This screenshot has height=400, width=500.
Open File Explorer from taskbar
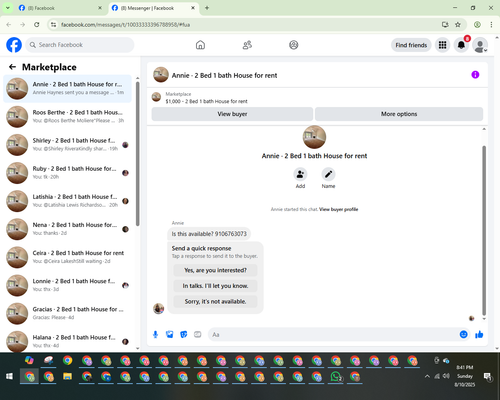tap(67, 377)
